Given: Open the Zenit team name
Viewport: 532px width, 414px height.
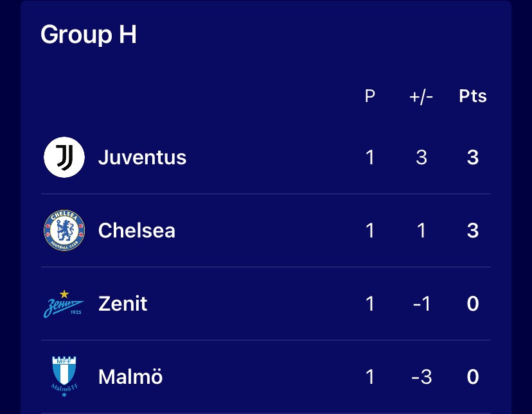Looking at the screenshot, I should 123,304.
